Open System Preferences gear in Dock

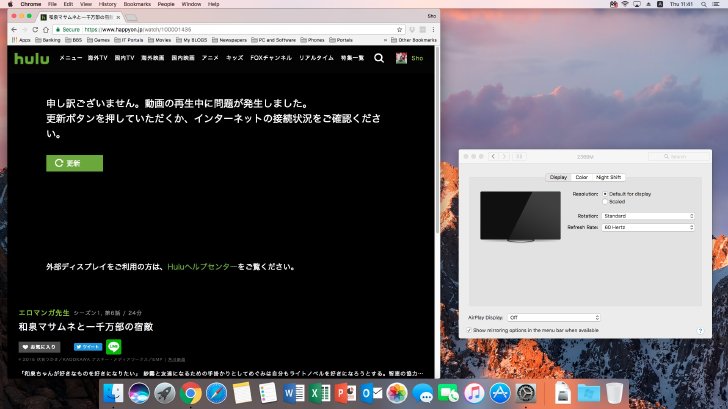pos(526,393)
